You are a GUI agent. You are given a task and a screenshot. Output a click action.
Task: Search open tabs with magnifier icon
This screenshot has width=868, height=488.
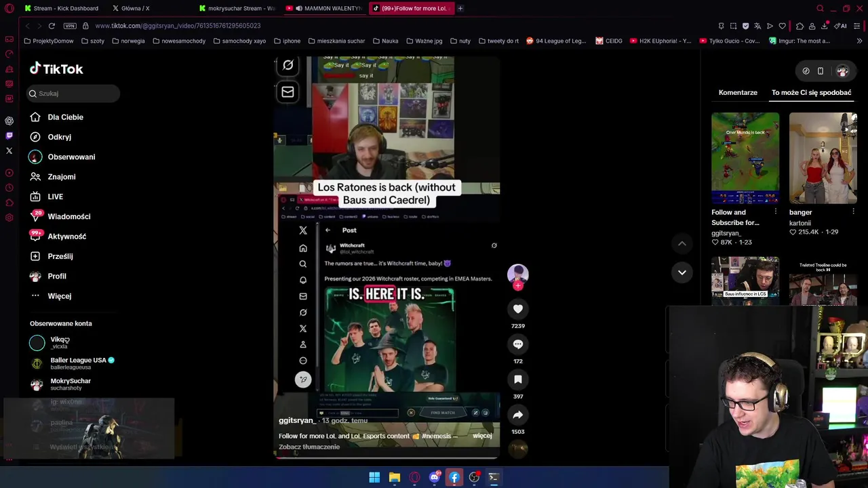pyautogui.click(x=820, y=8)
